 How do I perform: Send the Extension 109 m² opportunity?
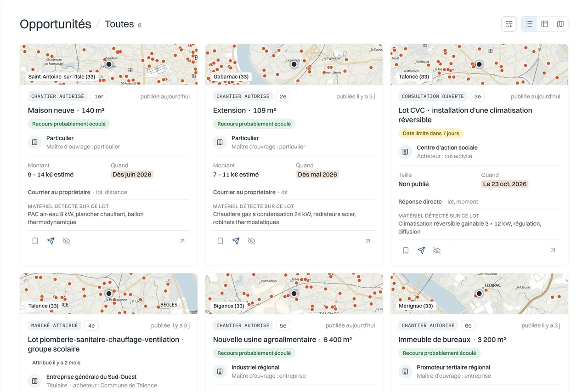click(x=236, y=241)
